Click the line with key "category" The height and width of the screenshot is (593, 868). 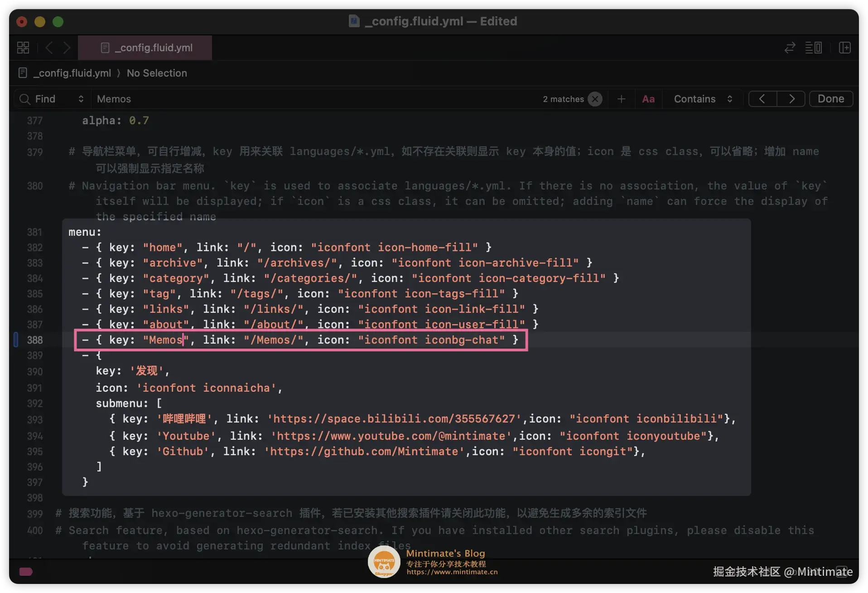pyautogui.click(x=351, y=278)
